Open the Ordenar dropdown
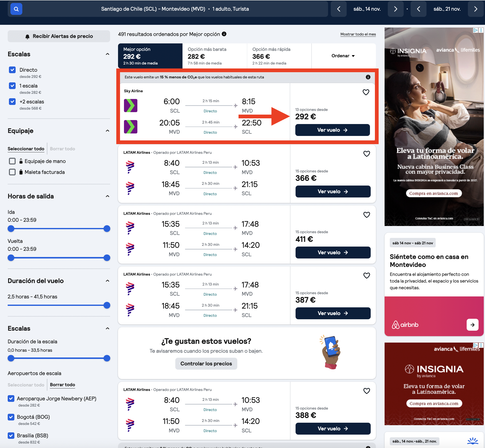This screenshot has height=448, width=485. tap(343, 56)
